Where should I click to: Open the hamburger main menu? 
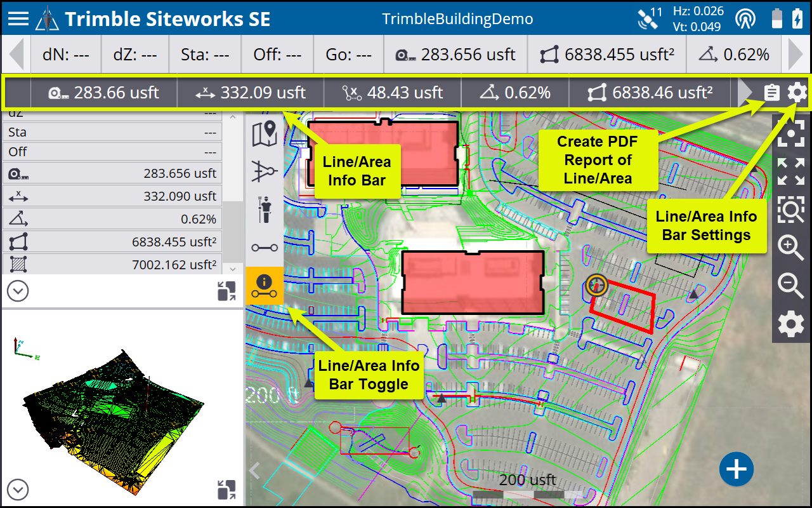pos(18,18)
